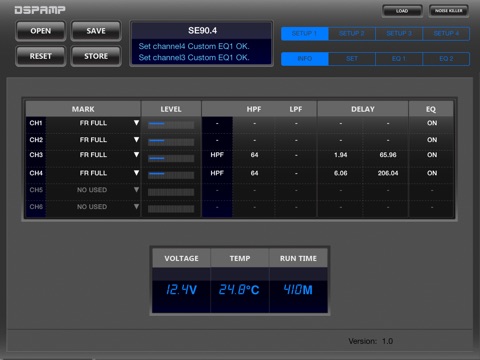Toggle CH3 EQ ON cell

[x=432, y=155]
